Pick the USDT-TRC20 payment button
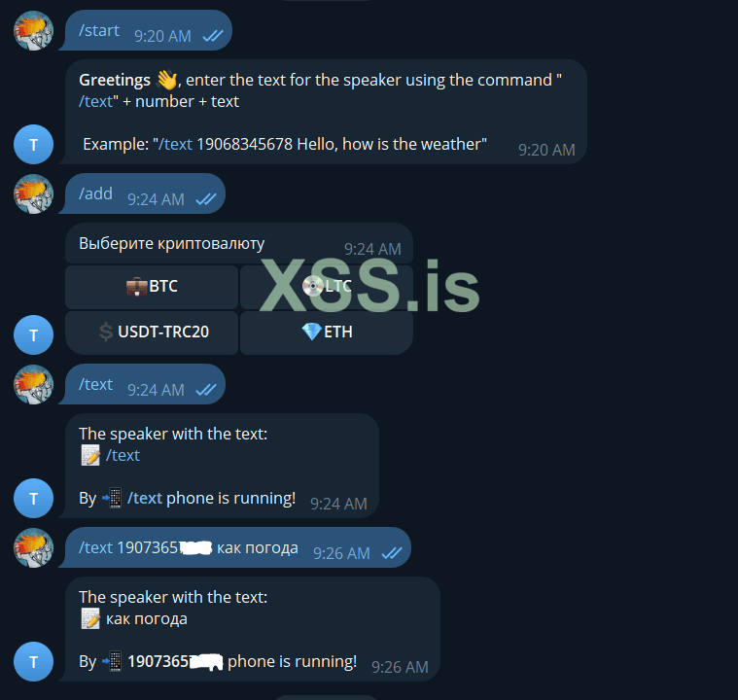Image resolution: width=738 pixels, height=700 pixels. coord(152,332)
